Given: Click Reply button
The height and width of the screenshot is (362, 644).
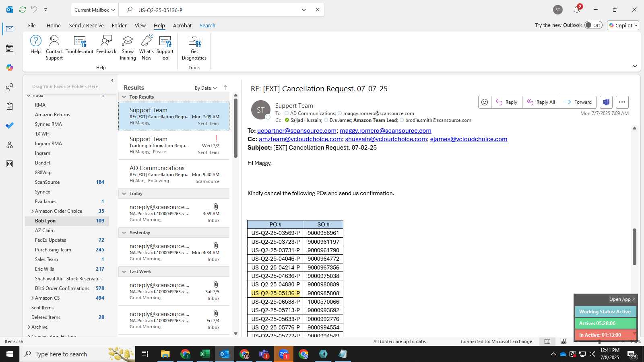Looking at the screenshot, I should coord(506,102).
